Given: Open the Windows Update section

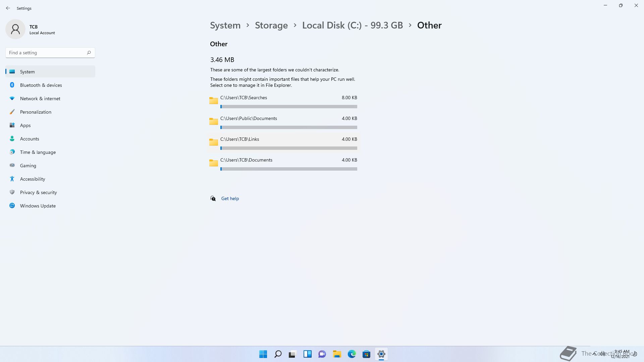Looking at the screenshot, I should pos(38,206).
